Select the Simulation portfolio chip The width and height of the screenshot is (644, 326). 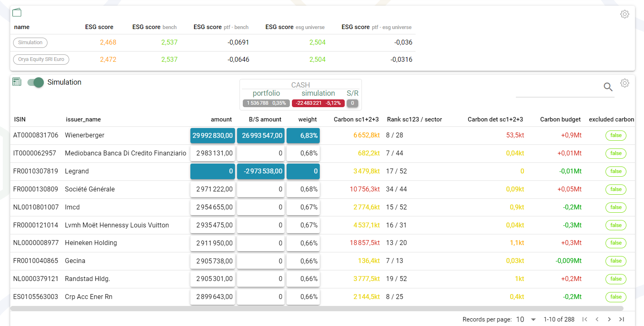(30, 43)
